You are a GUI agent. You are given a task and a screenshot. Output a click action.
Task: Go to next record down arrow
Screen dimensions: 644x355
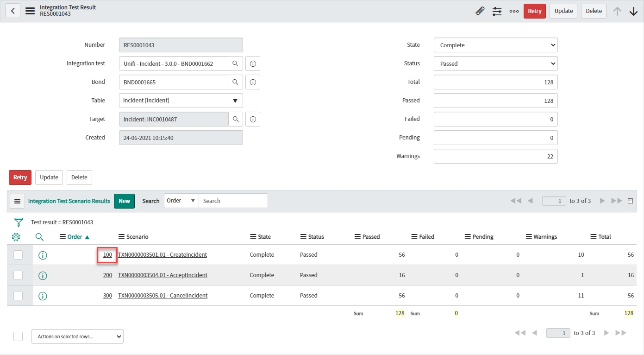click(x=633, y=11)
